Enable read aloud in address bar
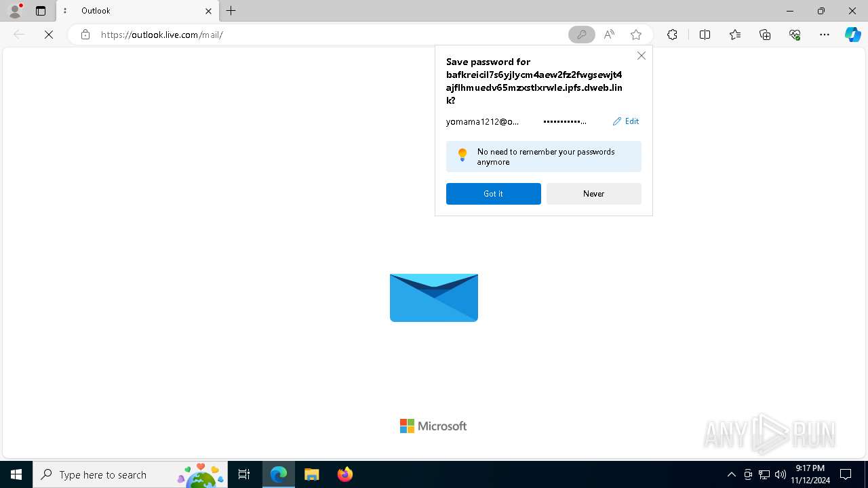 609,35
